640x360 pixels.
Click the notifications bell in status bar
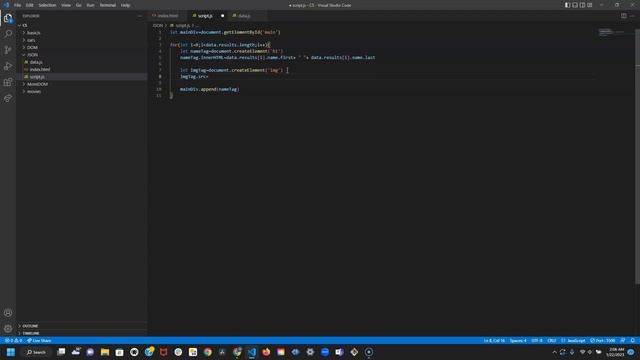pyautogui.click(x=633, y=340)
